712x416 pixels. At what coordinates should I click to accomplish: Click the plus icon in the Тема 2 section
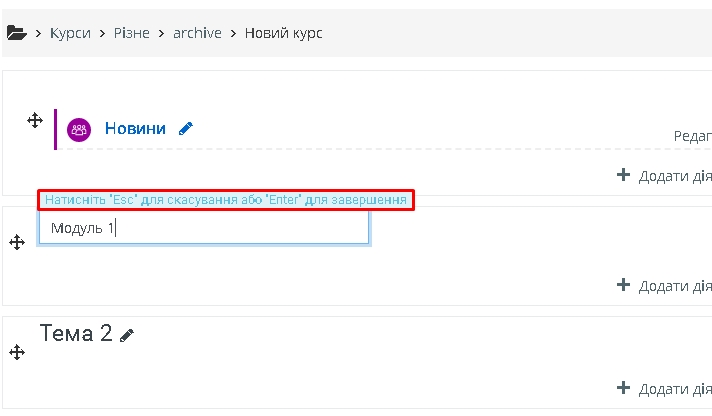(x=623, y=388)
